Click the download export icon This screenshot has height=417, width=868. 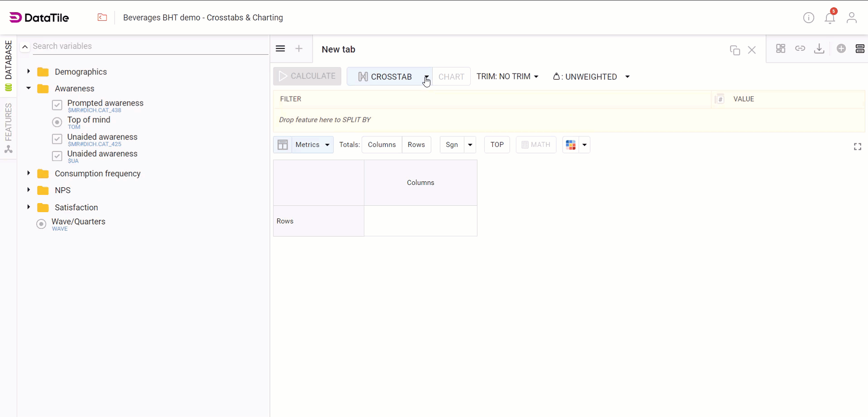tap(819, 49)
